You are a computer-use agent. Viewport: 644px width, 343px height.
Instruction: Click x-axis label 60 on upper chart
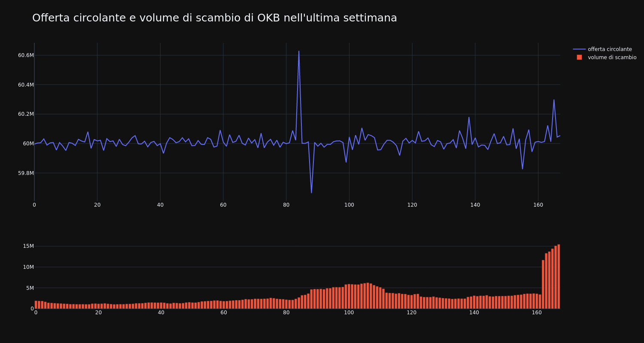click(223, 205)
